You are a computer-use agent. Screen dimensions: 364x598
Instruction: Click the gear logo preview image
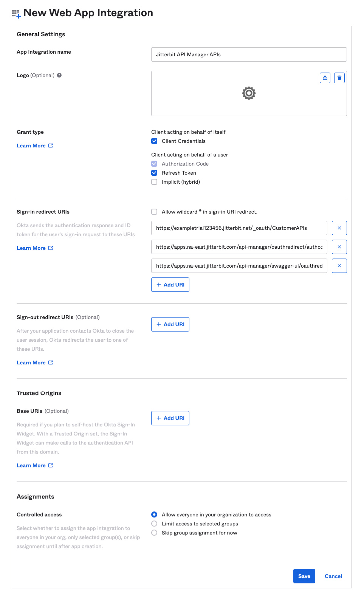pos(249,93)
